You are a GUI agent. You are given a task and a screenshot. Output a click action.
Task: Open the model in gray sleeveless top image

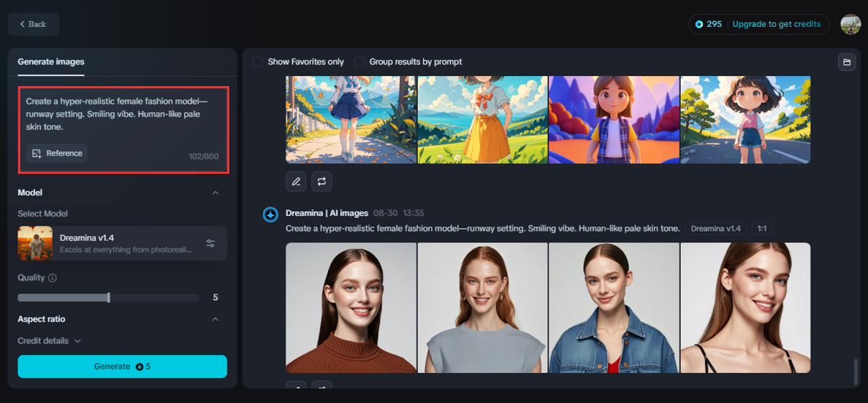point(482,307)
